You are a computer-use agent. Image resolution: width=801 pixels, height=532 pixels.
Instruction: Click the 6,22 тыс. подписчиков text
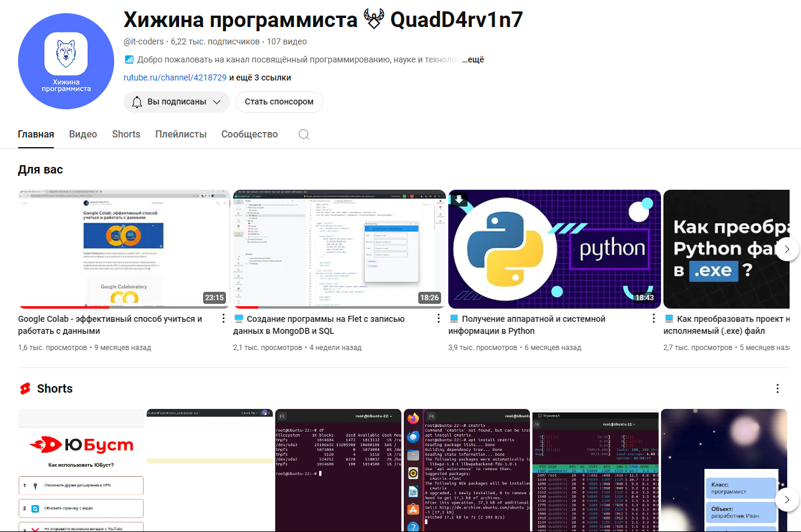tap(215, 42)
